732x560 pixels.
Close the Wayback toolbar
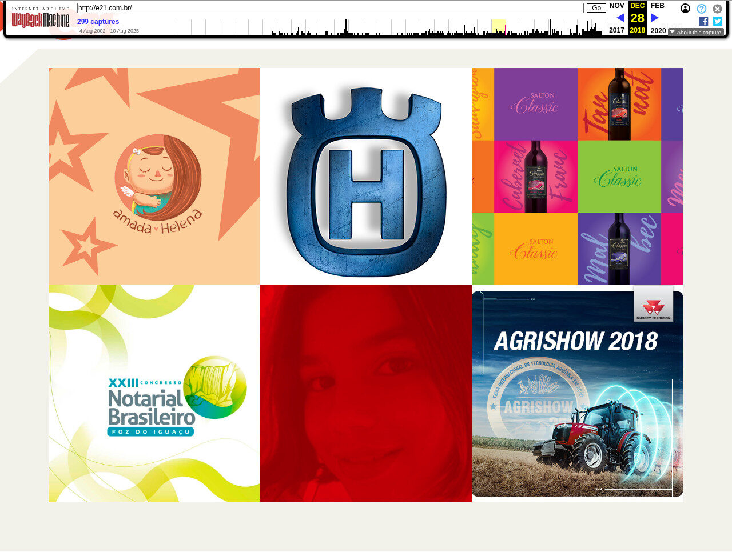[717, 9]
